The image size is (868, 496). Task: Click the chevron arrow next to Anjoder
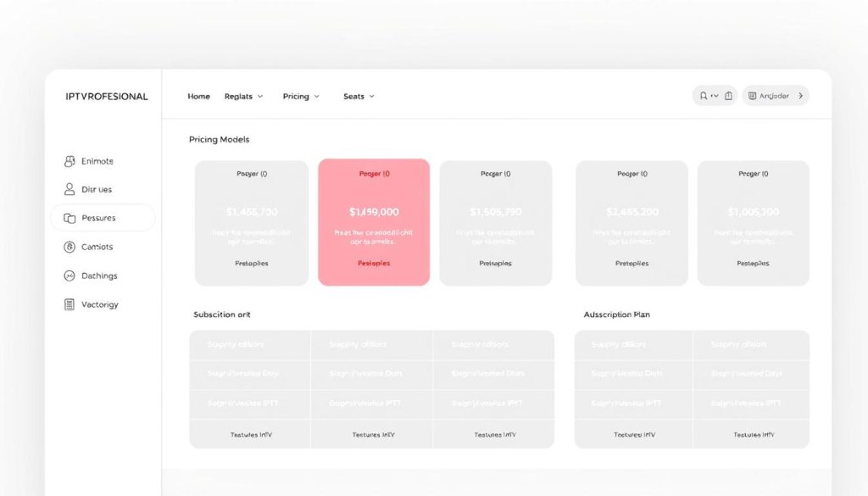(x=800, y=96)
